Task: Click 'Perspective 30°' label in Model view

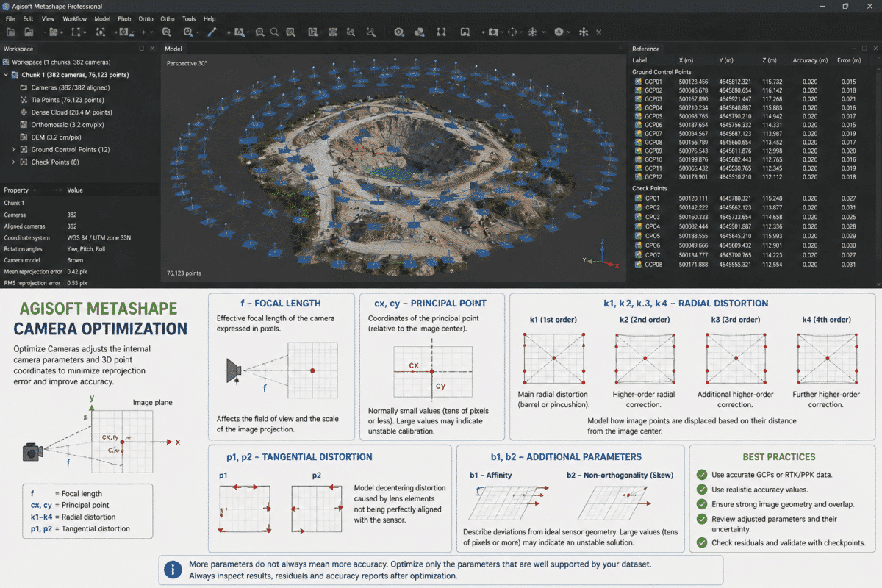Action: [x=187, y=63]
